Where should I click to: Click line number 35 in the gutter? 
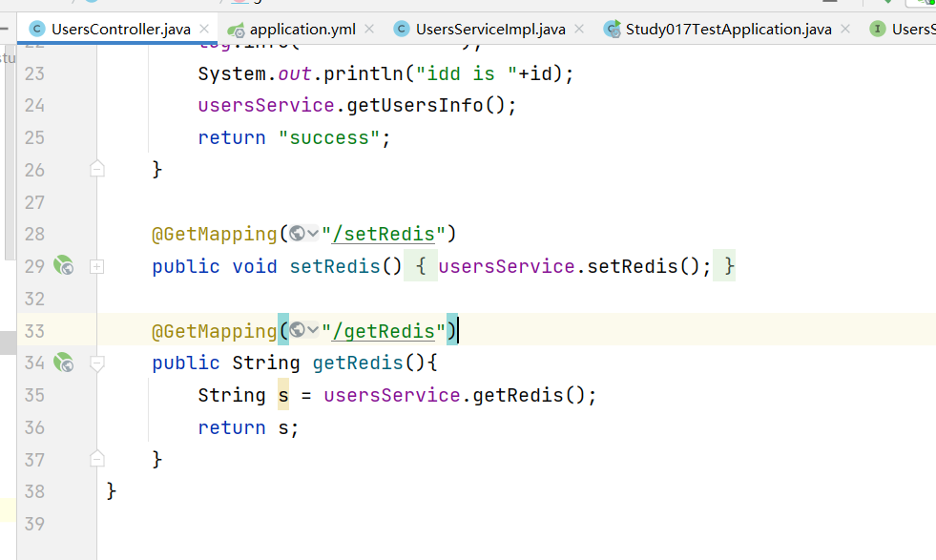(34, 394)
